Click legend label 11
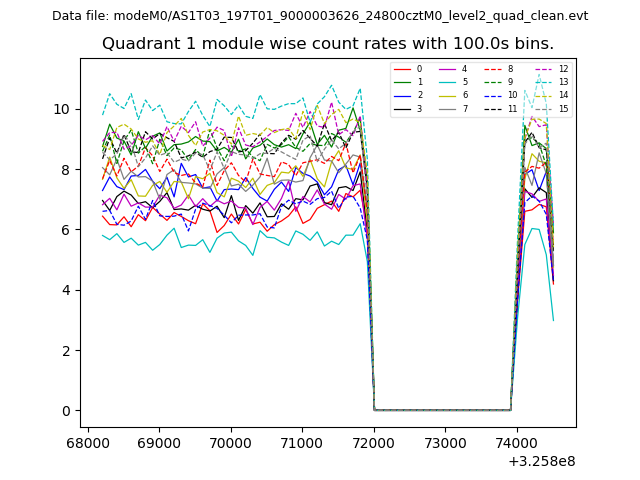The height and width of the screenshot is (480, 640). coord(512,108)
